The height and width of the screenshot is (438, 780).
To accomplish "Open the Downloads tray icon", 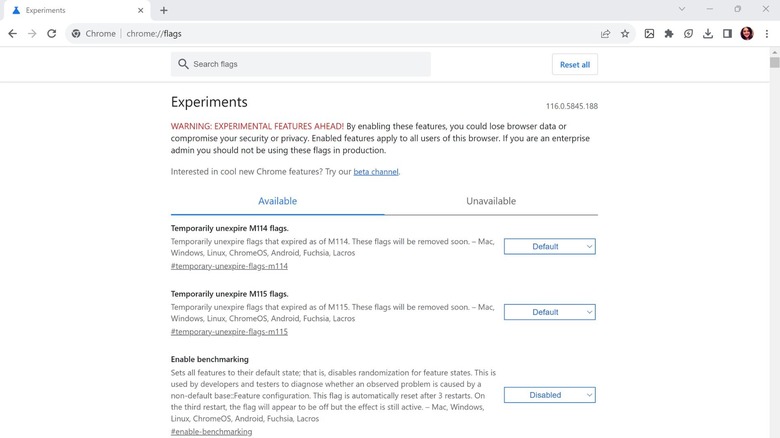I will pyautogui.click(x=708, y=33).
